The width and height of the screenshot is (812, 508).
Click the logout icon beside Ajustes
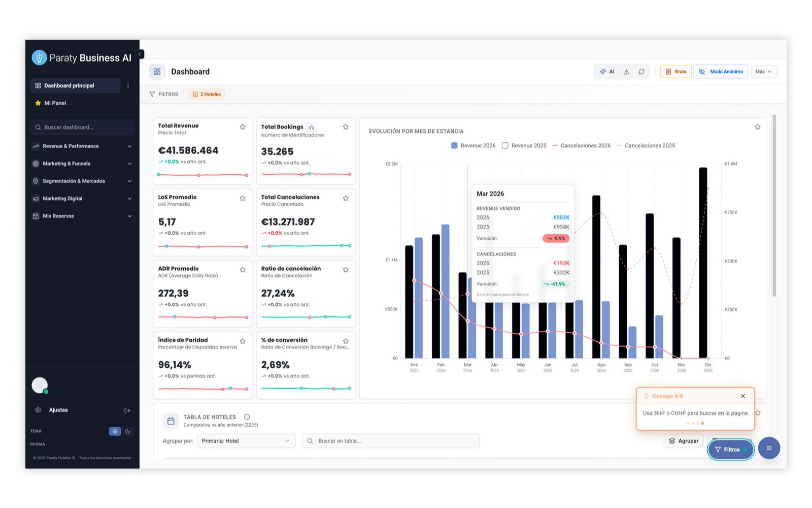(x=127, y=410)
